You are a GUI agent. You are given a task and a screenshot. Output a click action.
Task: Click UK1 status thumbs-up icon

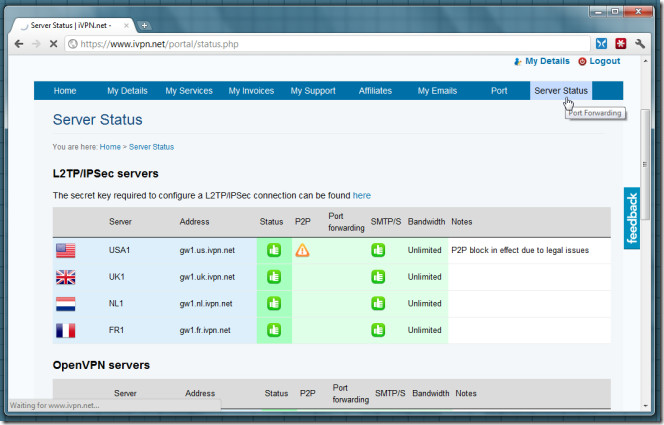274,277
